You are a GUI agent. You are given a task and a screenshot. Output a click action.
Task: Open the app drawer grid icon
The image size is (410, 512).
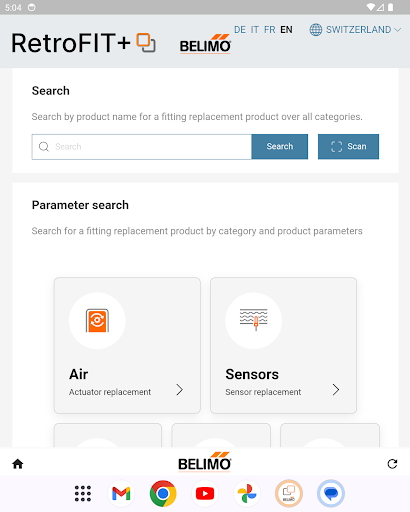click(83, 493)
